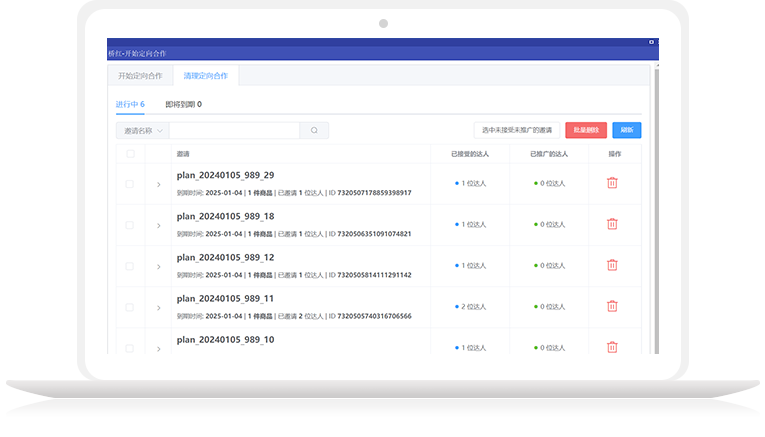
Task: Open the 即将到期 0 sub-tab
Action: (183, 104)
